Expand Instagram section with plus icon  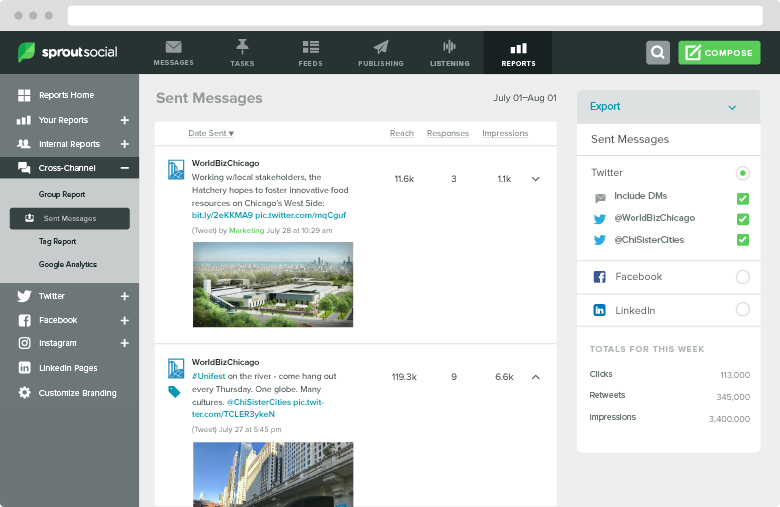tap(125, 343)
